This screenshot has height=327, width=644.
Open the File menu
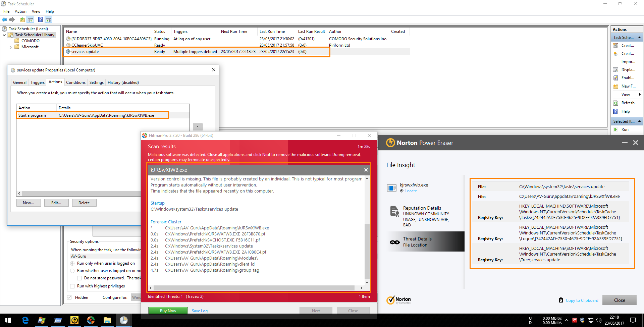(6, 11)
